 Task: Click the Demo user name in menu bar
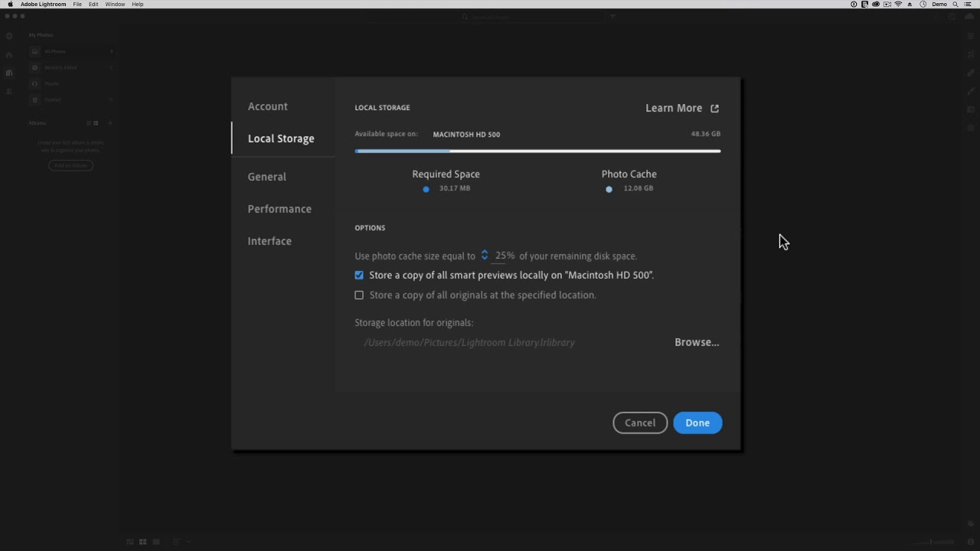939,5
